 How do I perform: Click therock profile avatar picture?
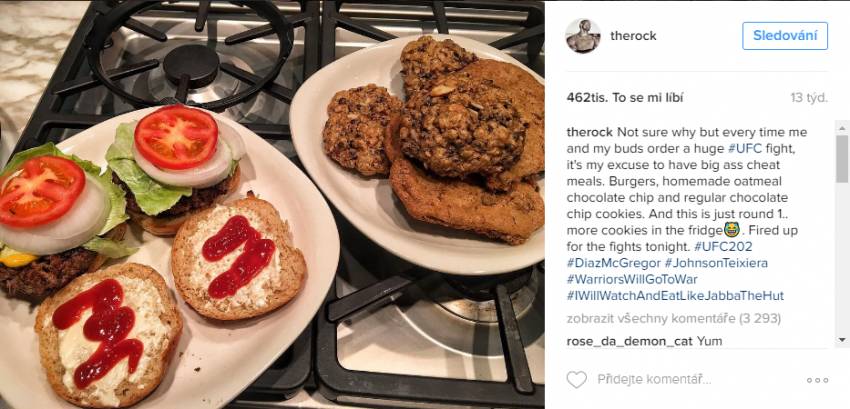(583, 36)
